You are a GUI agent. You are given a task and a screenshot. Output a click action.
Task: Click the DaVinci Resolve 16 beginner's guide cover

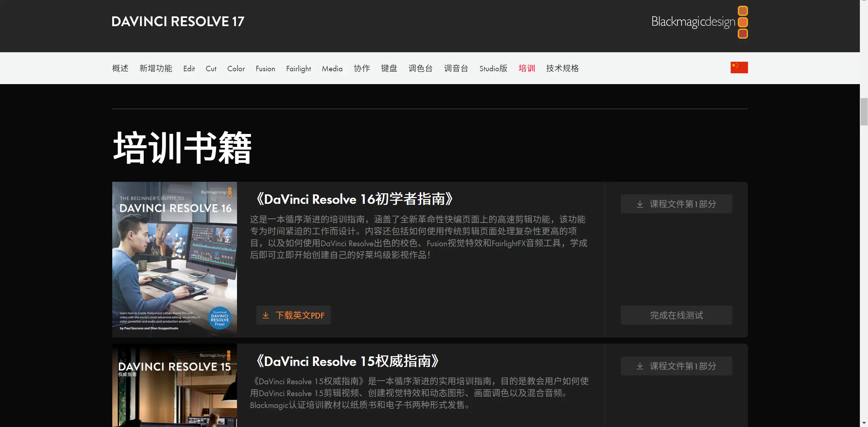tap(175, 259)
